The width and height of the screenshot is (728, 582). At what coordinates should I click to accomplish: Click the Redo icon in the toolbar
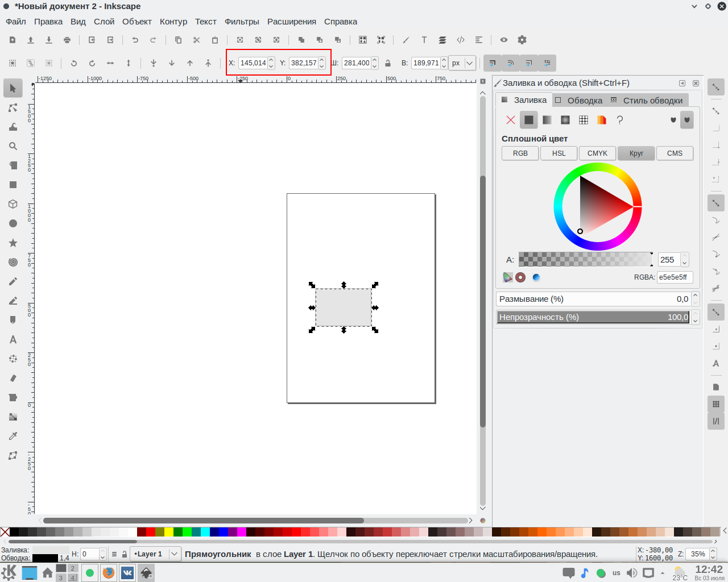pos(153,40)
